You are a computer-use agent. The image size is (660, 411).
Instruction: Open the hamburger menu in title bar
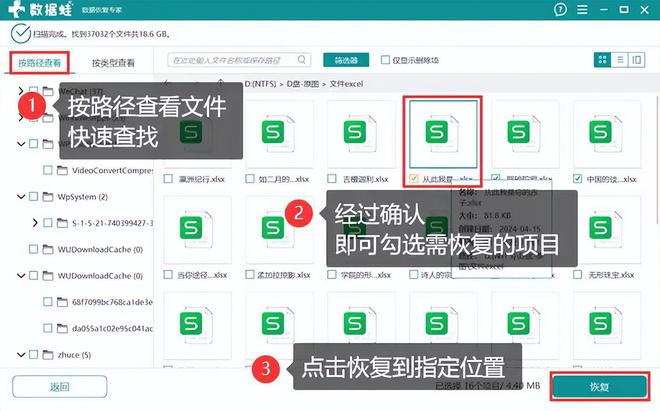582,9
